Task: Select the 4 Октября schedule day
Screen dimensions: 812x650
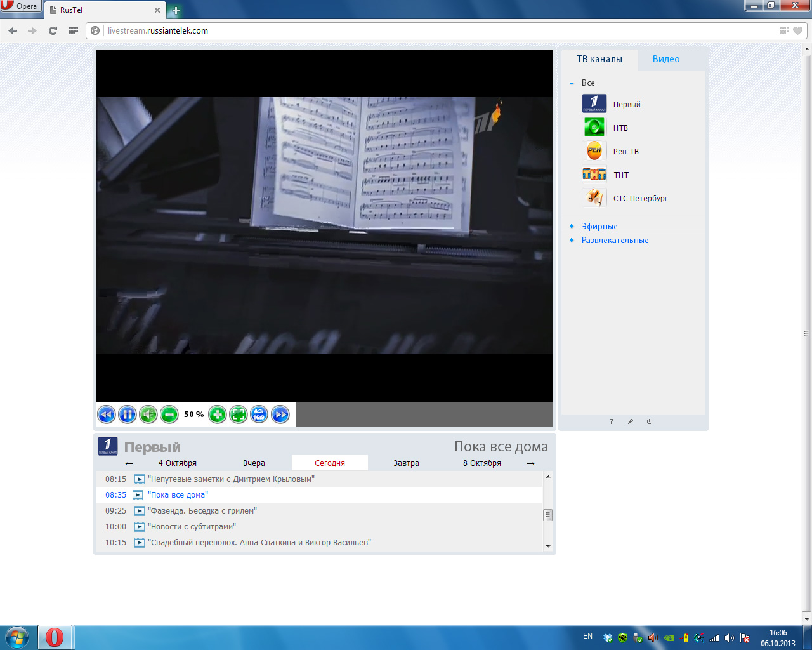Action: tap(178, 463)
